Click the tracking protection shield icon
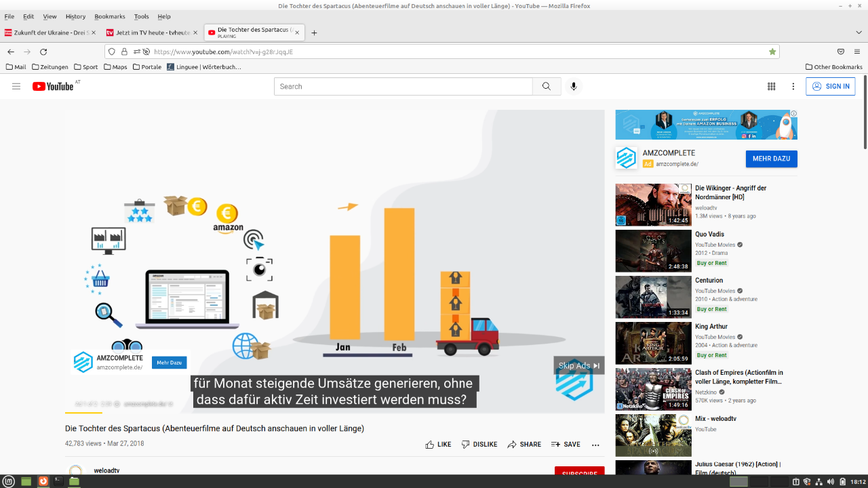Image resolution: width=868 pixels, height=488 pixels. (113, 52)
